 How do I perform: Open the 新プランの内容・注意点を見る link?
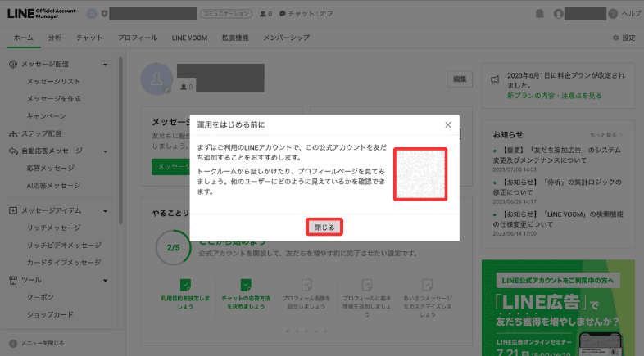[554, 96]
